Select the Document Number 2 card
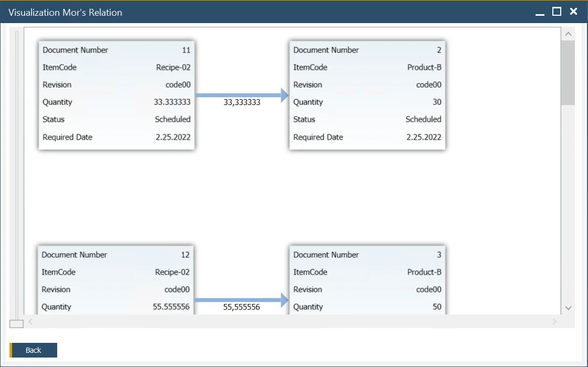The image size is (588, 367). click(367, 96)
